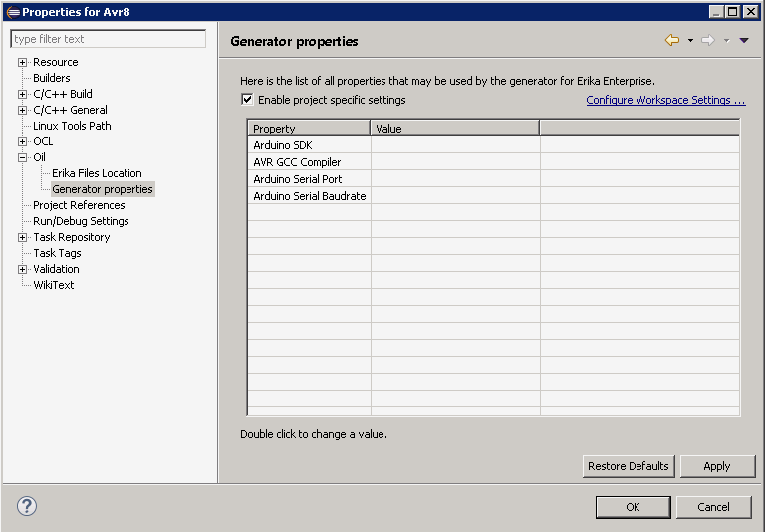Screen dimensions: 765x532
Task: Click the type filter text field
Action: tap(108, 39)
